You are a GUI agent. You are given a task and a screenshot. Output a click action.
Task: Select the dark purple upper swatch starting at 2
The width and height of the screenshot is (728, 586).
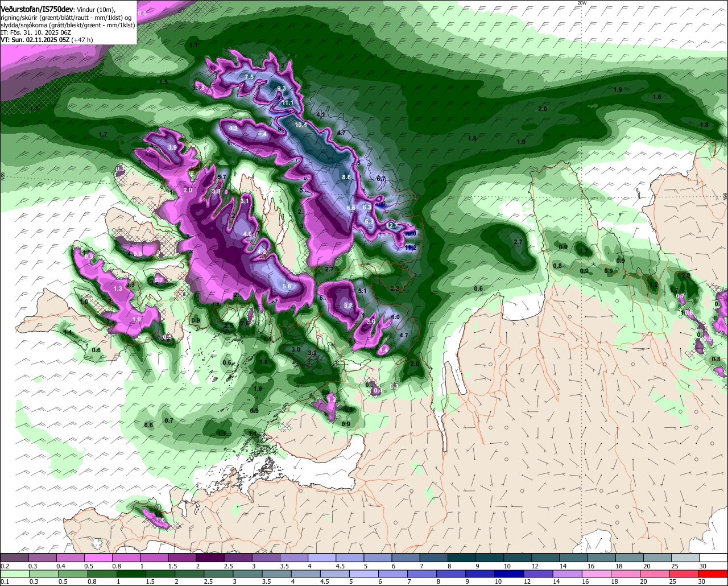click(210, 558)
